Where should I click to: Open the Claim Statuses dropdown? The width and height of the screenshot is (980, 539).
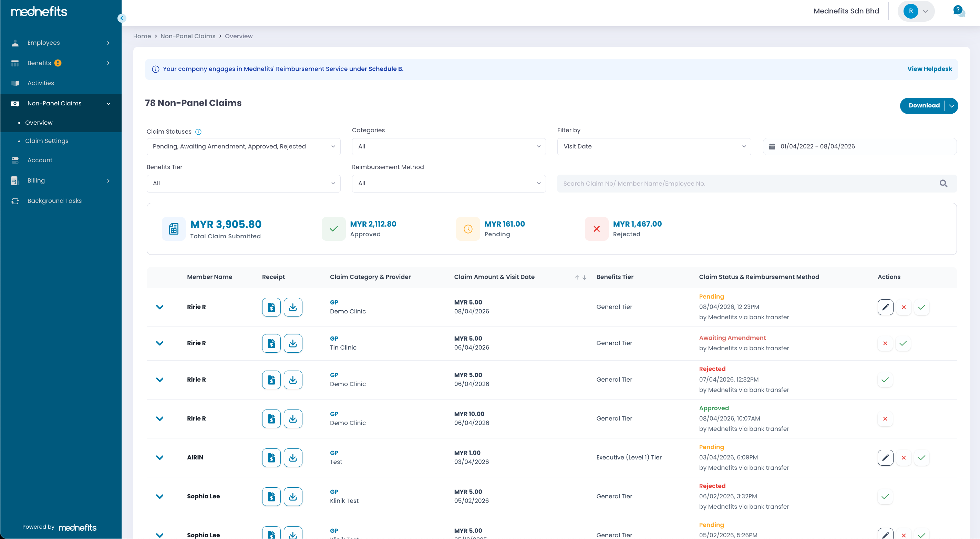pos(244,146)
